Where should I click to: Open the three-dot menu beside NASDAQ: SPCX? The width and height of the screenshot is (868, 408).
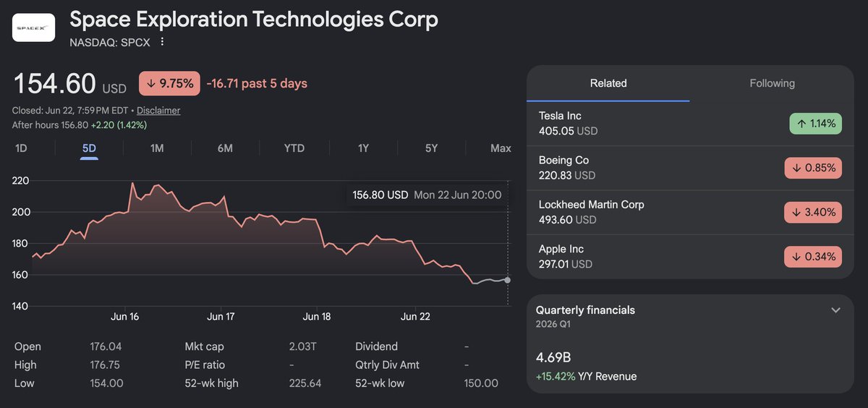pos(162,42)
